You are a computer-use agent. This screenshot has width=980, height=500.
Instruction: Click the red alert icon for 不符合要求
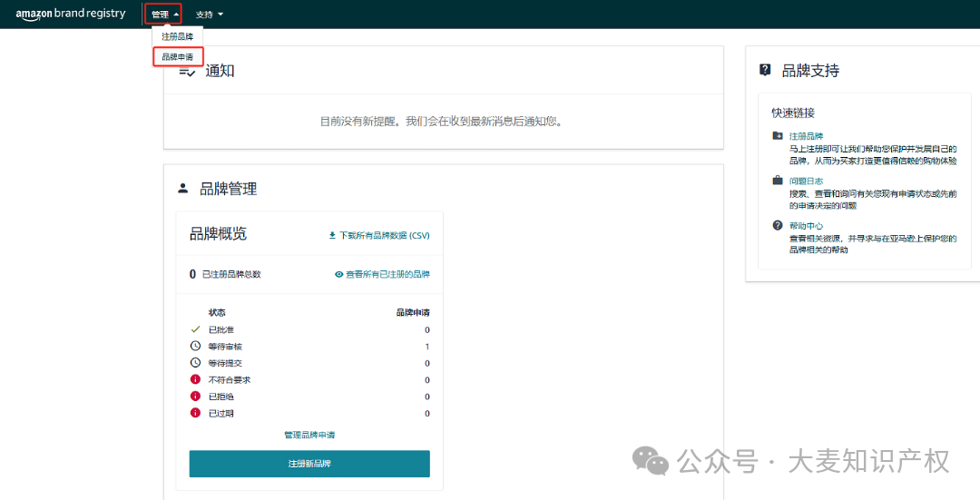196,379
